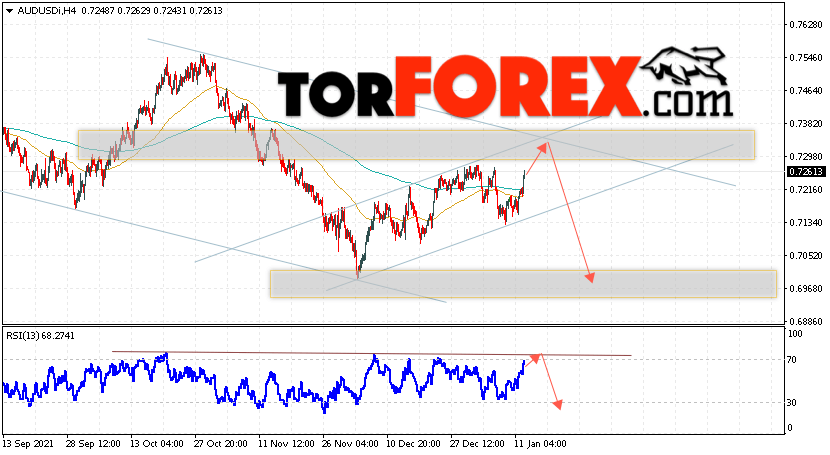Select the time label 13 Sep 2021
This screenshot has width=830, height=455.
28,443
